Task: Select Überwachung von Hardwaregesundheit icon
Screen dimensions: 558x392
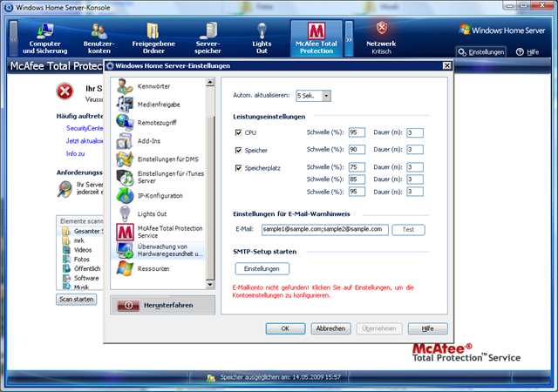Action: click(125, 250)
